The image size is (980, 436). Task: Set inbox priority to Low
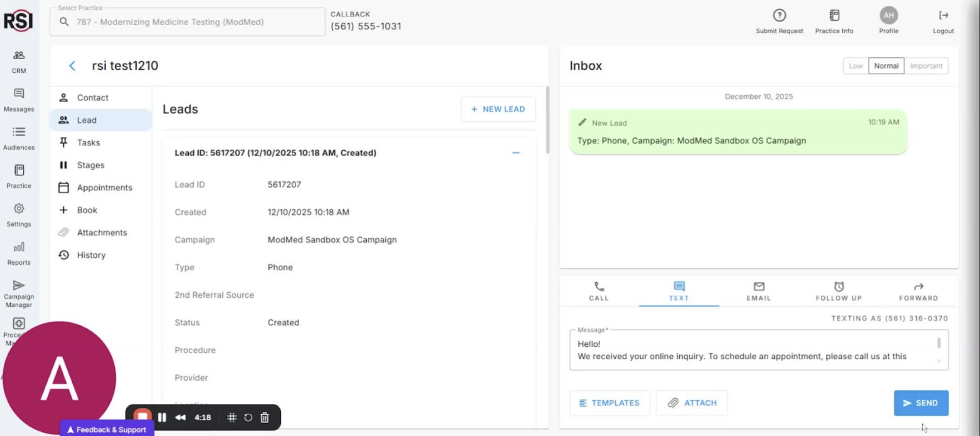(855, 66)
